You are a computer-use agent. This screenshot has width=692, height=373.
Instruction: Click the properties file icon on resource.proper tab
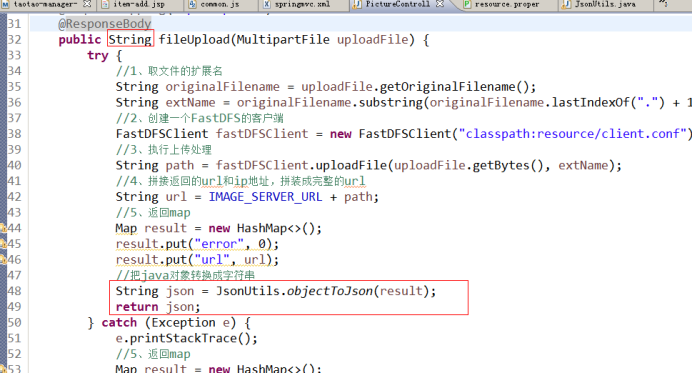click(x=466, y=4)
